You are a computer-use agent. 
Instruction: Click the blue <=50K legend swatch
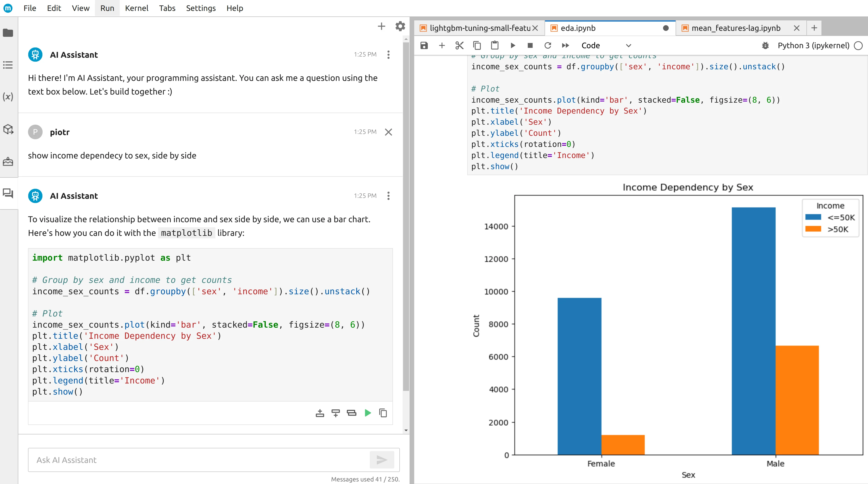click(x=813, y=217)
